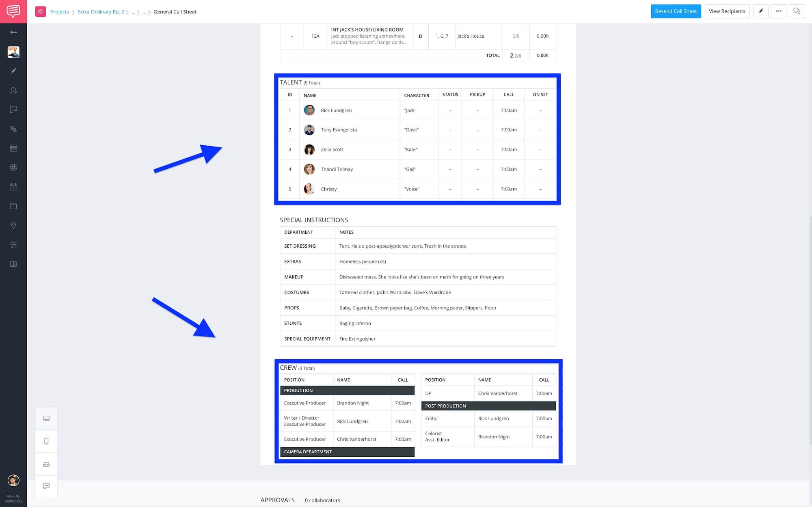Click PRODUCTION crew section header

[x=347, y=390]
